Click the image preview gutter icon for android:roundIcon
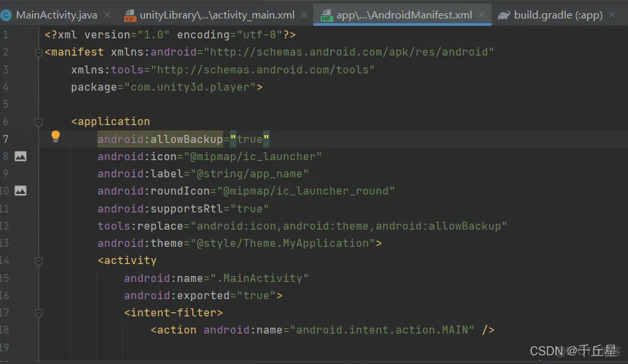Image resolution: width=628 pixels, height=364 pixels. pyautogui.click(x=21, y=191)
